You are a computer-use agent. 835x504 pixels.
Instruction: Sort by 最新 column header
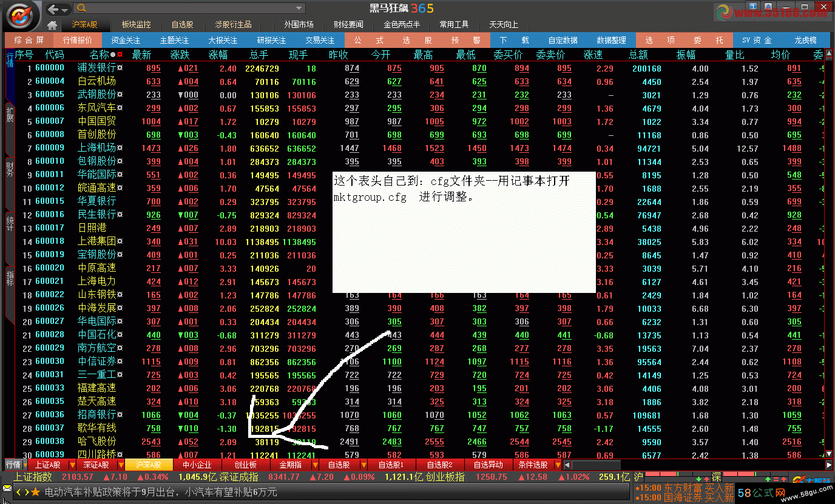(141, 55)
